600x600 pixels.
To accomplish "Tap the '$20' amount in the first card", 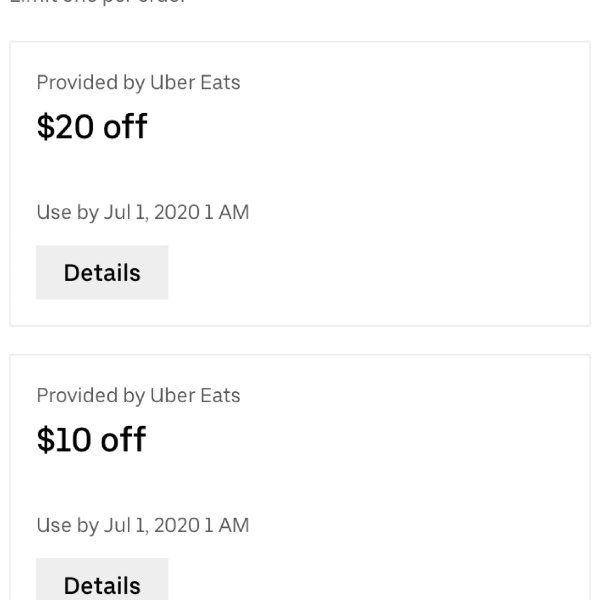I will click(65, 126).
